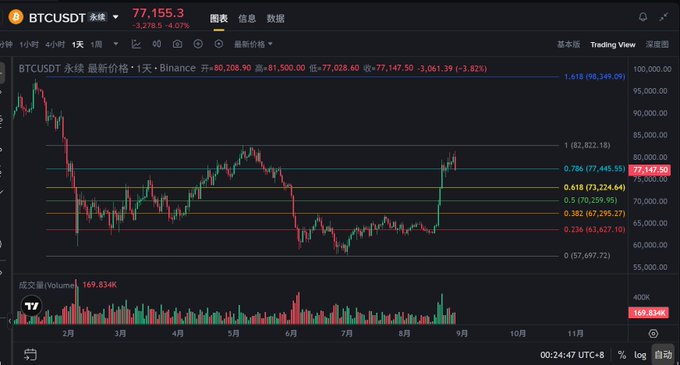
Task: Switch to the Trading View chart
Action: point(613,45)
